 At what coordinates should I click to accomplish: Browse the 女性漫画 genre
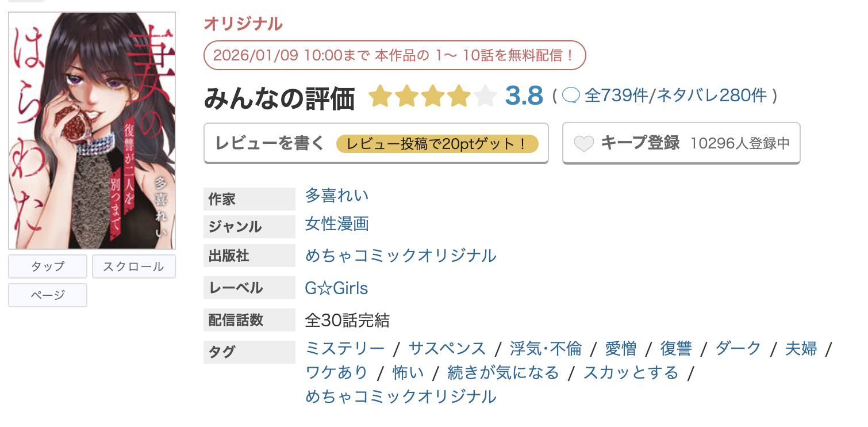click(336, 224)
